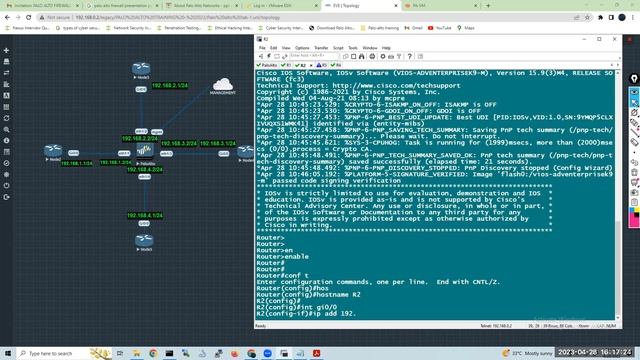Click the Refresh topology icon in EVE sidebar
The width and height of the screenshot is (640, 360).
click(6, 118)
